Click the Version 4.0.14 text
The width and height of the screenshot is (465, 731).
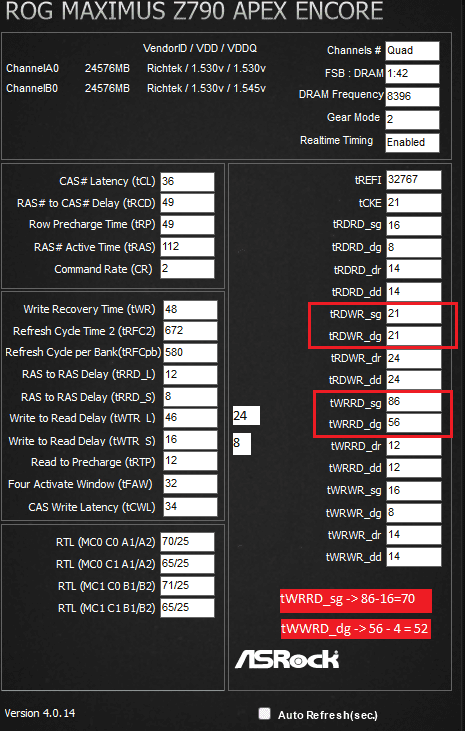coord(40,713)
